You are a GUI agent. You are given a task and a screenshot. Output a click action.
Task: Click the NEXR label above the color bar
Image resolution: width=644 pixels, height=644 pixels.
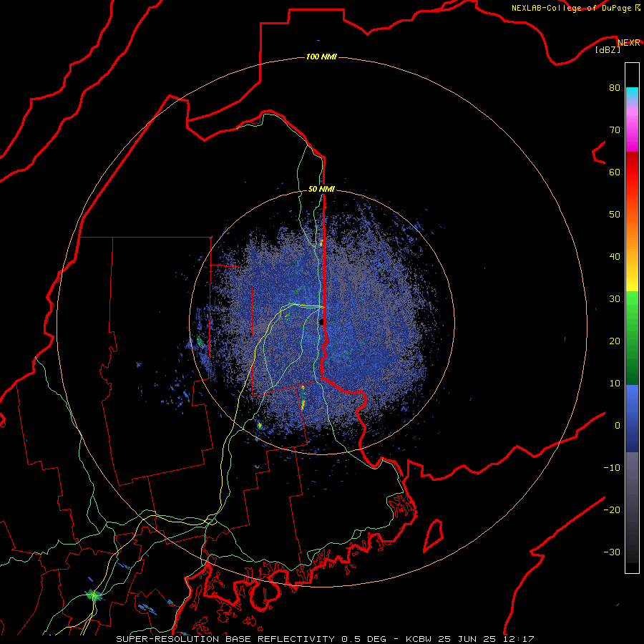point(629,43)
